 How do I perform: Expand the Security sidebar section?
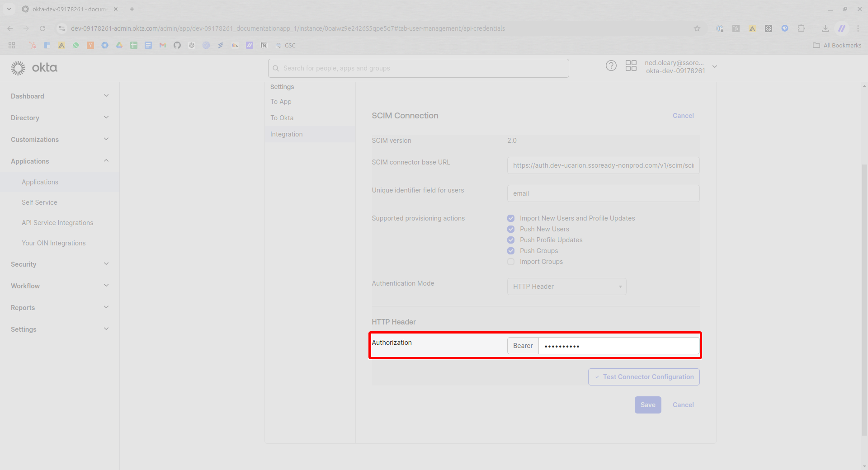60,264
